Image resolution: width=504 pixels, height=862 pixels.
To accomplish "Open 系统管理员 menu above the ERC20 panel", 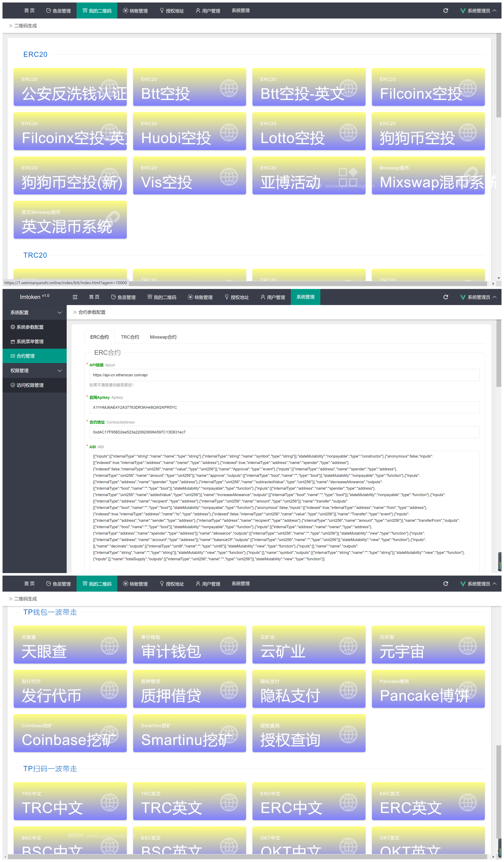I will (478, 10).
